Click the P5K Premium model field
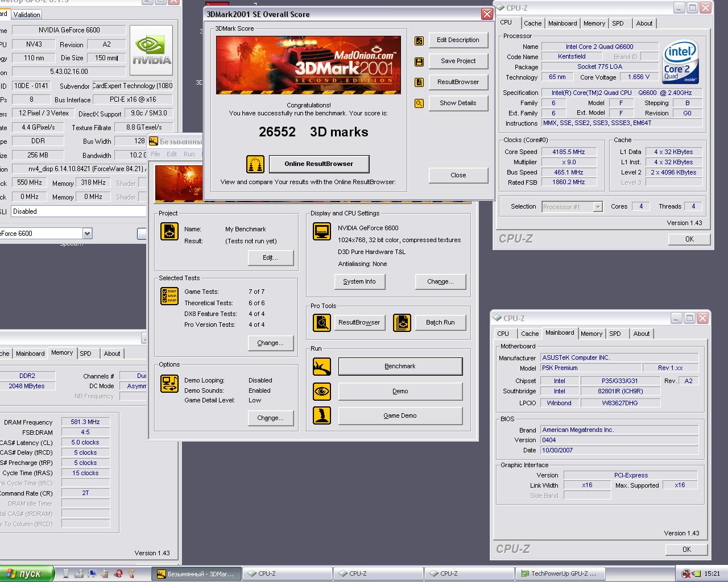 click(x=590, y=368)
